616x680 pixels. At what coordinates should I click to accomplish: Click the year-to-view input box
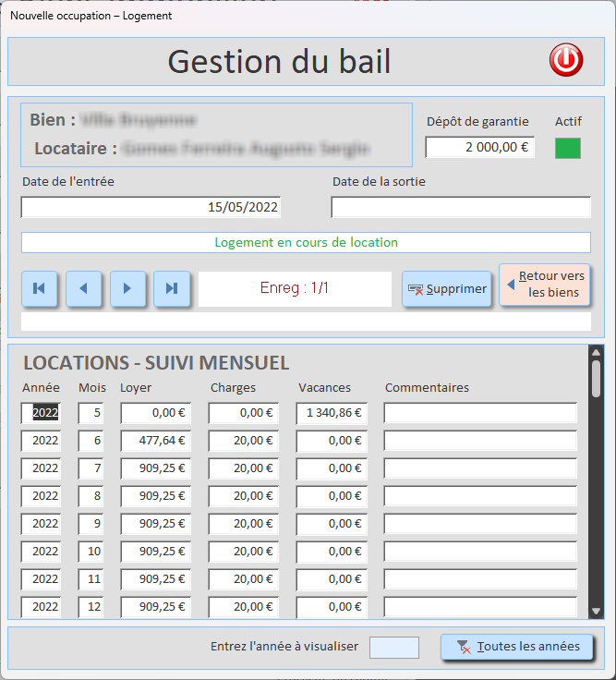coord(393,647)
